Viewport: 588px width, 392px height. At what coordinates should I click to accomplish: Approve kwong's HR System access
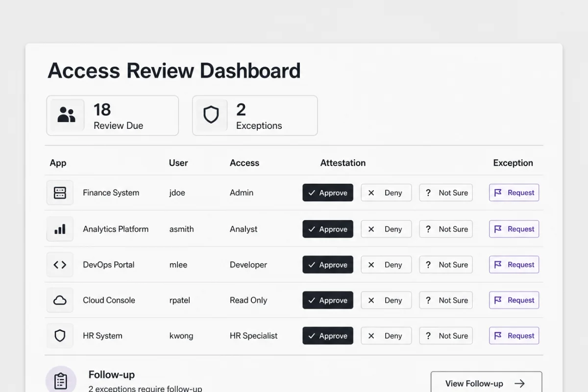[328, 336]
